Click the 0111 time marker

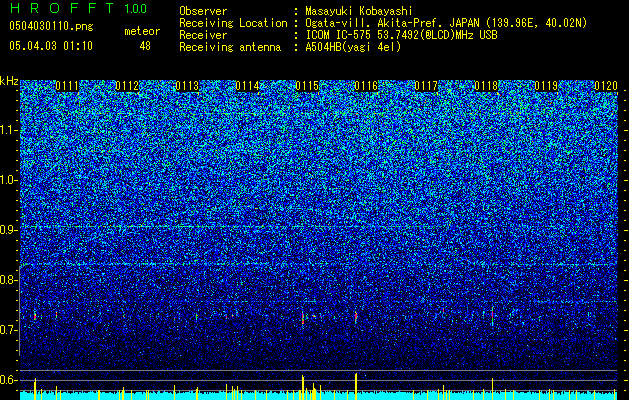coord(67,86)
